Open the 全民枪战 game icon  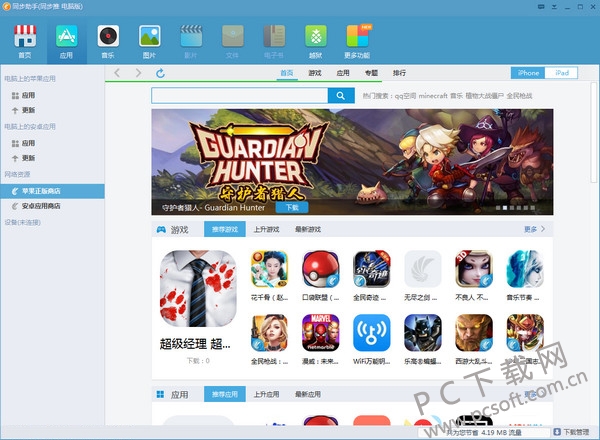pyautogui.click(x=269, y=333)
